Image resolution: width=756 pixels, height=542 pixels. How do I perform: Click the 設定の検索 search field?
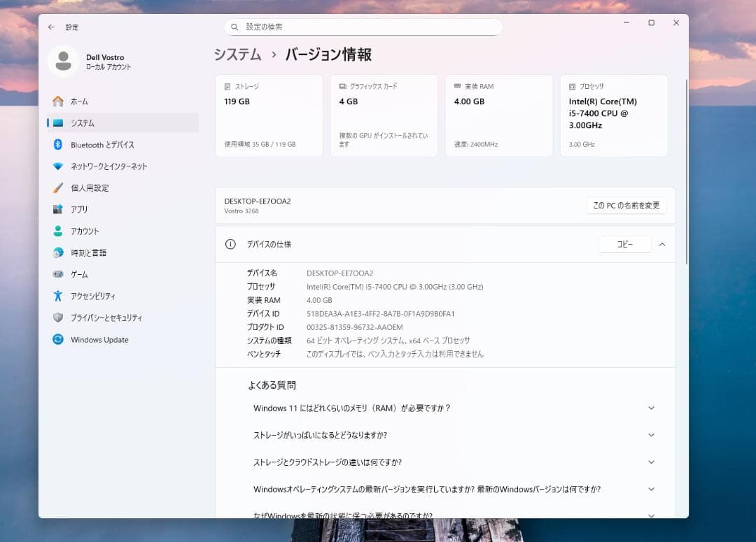point(363,27)
